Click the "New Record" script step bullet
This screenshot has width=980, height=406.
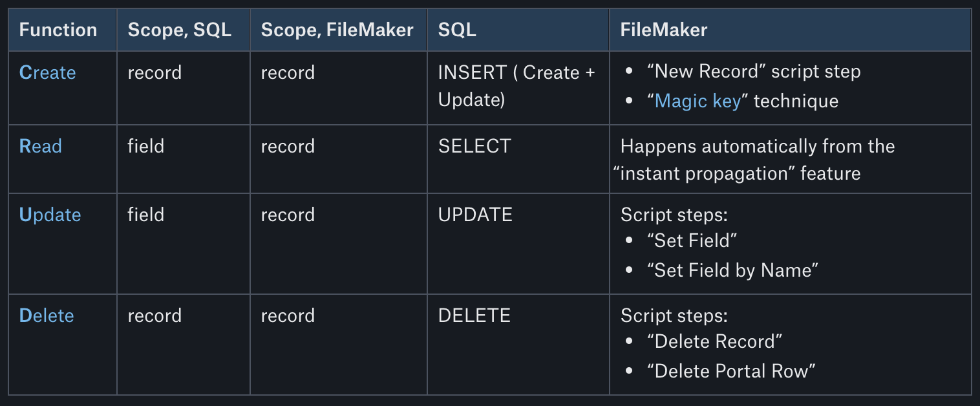[753, 71]
